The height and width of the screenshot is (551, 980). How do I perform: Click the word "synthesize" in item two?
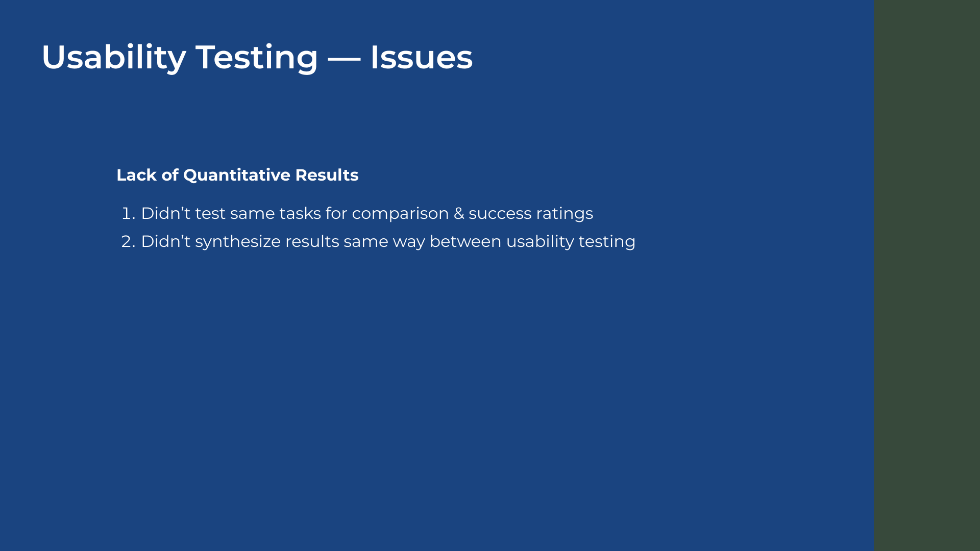tap(238, 241)
